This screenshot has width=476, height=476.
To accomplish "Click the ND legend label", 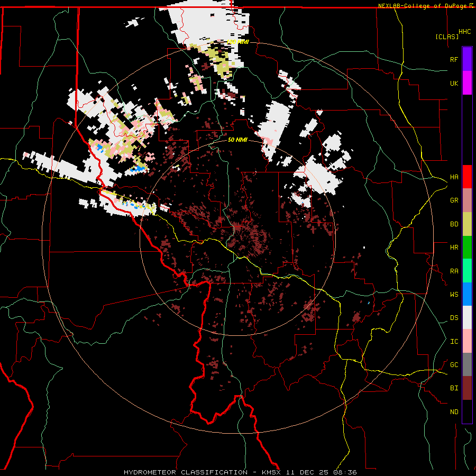I will point(454,412).
